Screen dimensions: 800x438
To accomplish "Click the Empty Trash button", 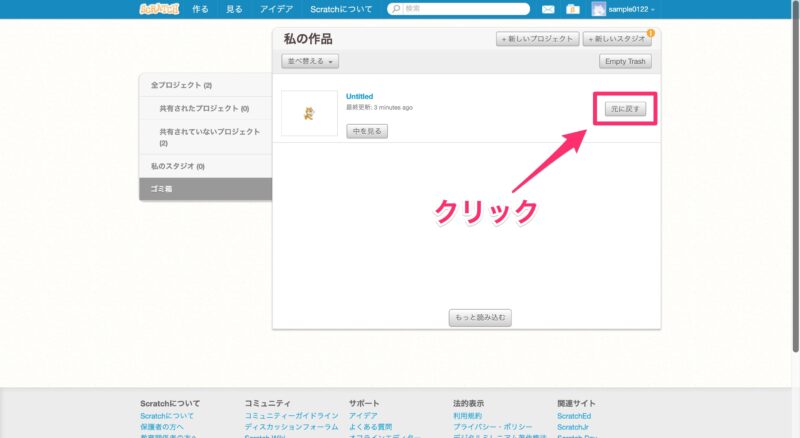I will pyautogui.click(x=626, y=61).
